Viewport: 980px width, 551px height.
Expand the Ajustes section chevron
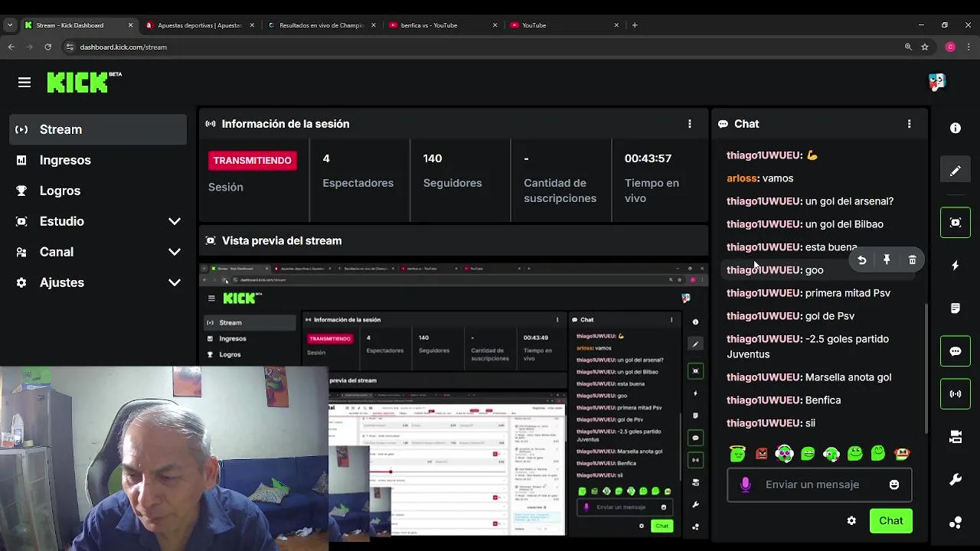pos(175,282)
